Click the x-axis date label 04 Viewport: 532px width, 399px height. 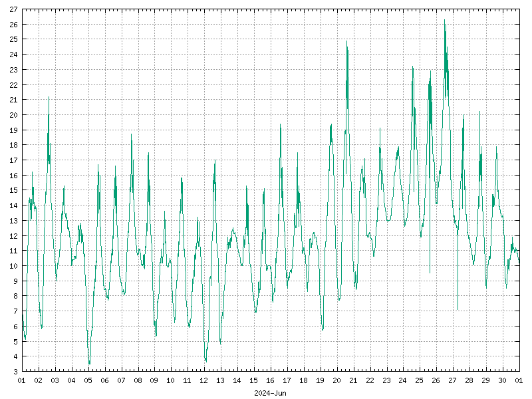tap(72, 380)
